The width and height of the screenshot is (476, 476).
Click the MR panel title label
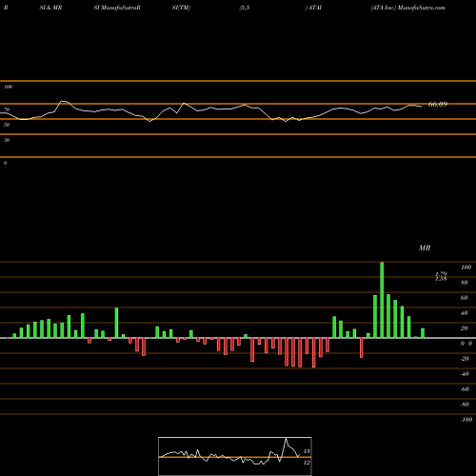(425, 248)
